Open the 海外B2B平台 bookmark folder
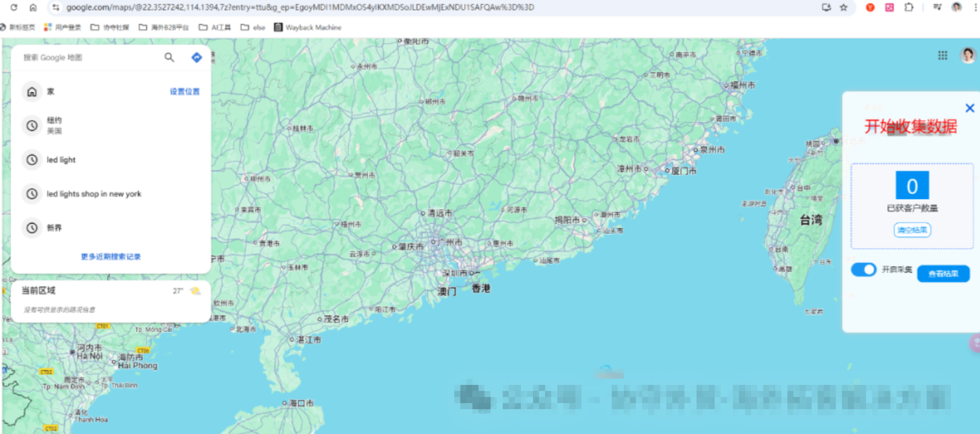Image resolution: width=980 pixels, height=434 pixels. coord(164,27)
